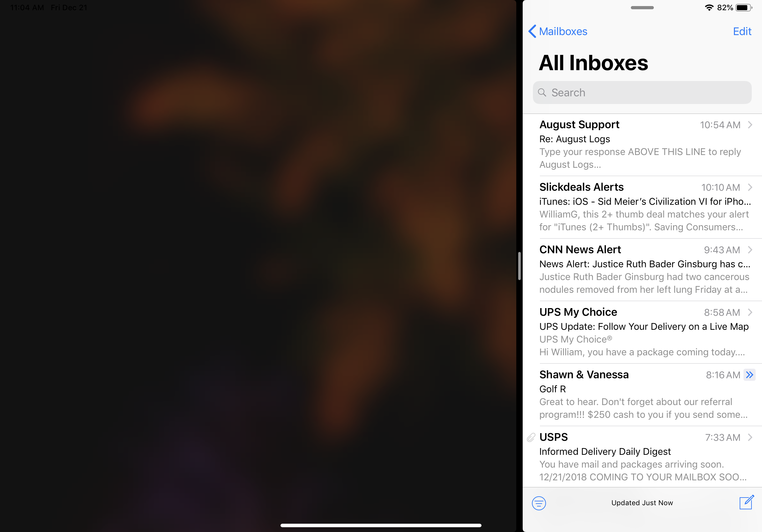The width and height of the screenshot is (762, 532).
Task: Click the slide-over edge handle on the left
Action: point(519,266)
